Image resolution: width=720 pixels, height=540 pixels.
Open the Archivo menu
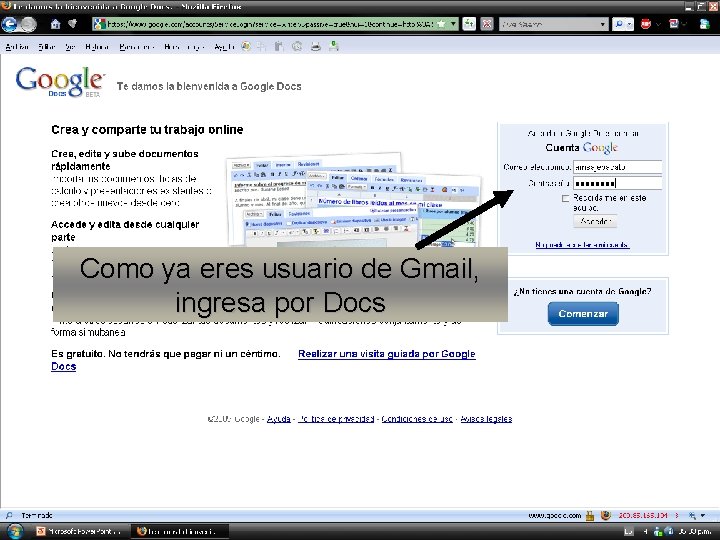coord(17,46)
